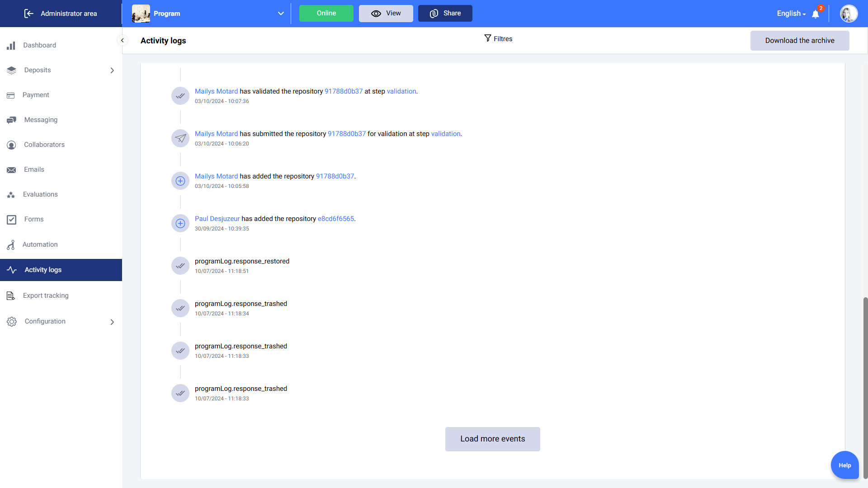Click the Automation nodes icon
Image resolution: width=868 pixels, height=488 pixels.
point(11,245)
